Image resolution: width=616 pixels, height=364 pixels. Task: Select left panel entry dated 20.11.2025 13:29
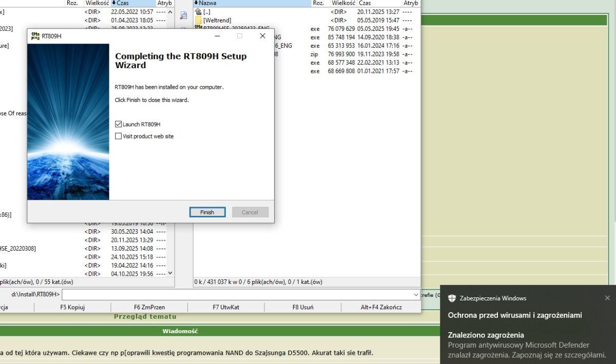pyautogui.click(x=83, y=240)
